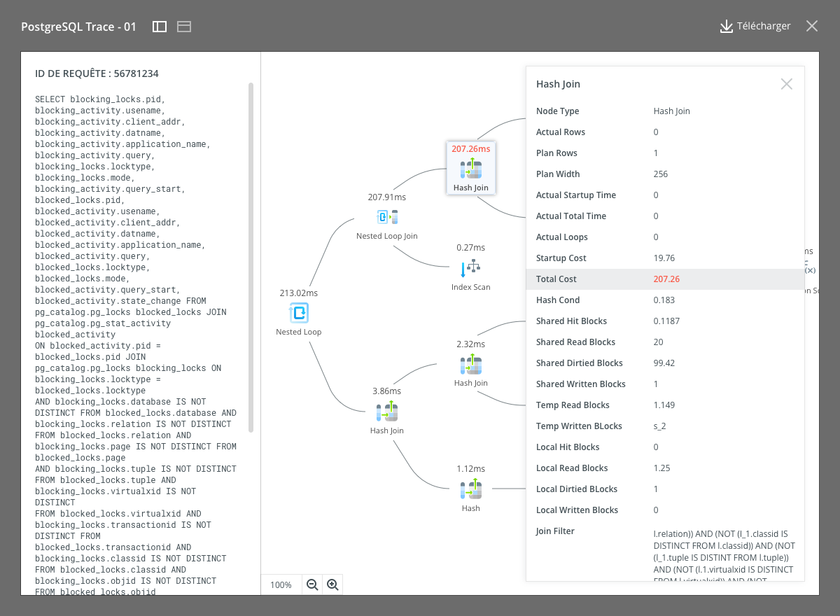This screenshot has width=840, height=616.
Task: Select the 3.86ms Hash Join node icon
Action: (387, 412)
